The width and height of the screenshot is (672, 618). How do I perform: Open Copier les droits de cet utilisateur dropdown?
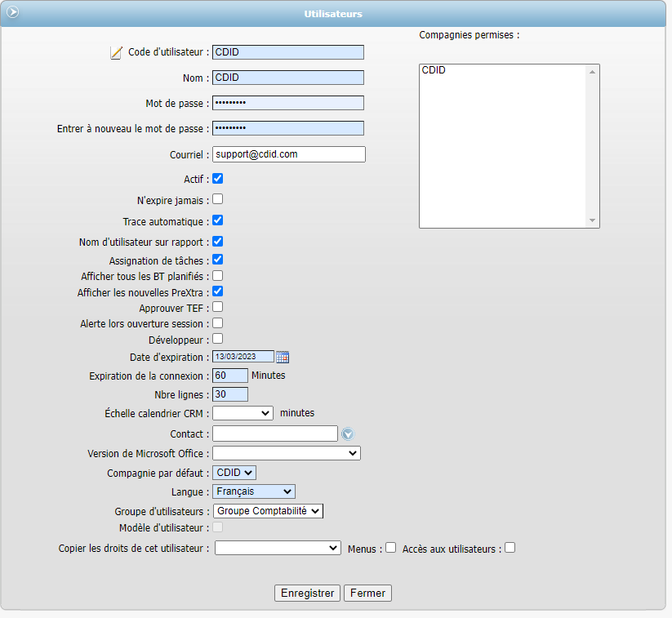(278, 548)
